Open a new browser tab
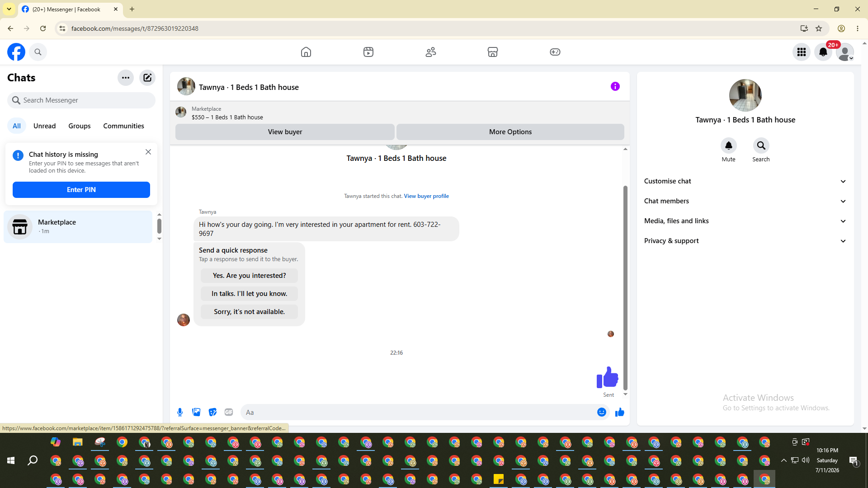This screenshot has height=488, width=868. pyautogui.click(x=132, y=9)
